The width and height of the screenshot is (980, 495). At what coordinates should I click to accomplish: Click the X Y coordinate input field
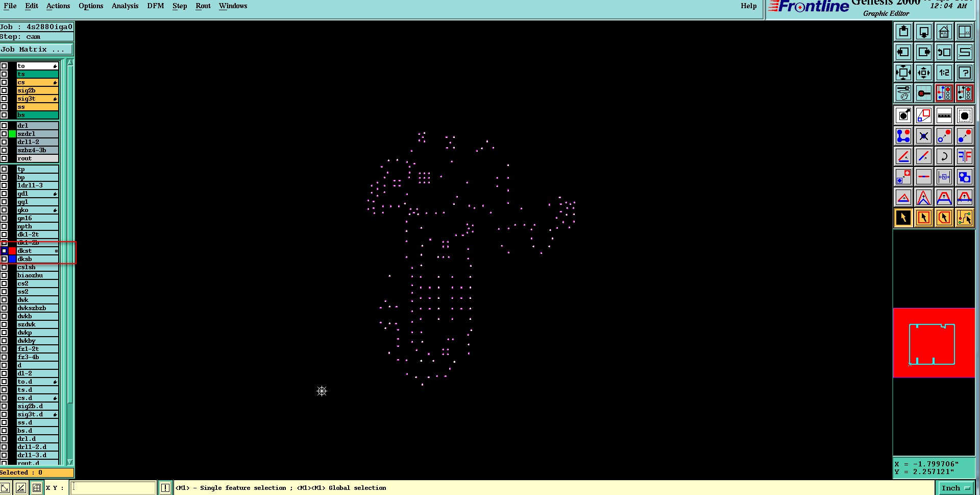click(x=113, y=488)
